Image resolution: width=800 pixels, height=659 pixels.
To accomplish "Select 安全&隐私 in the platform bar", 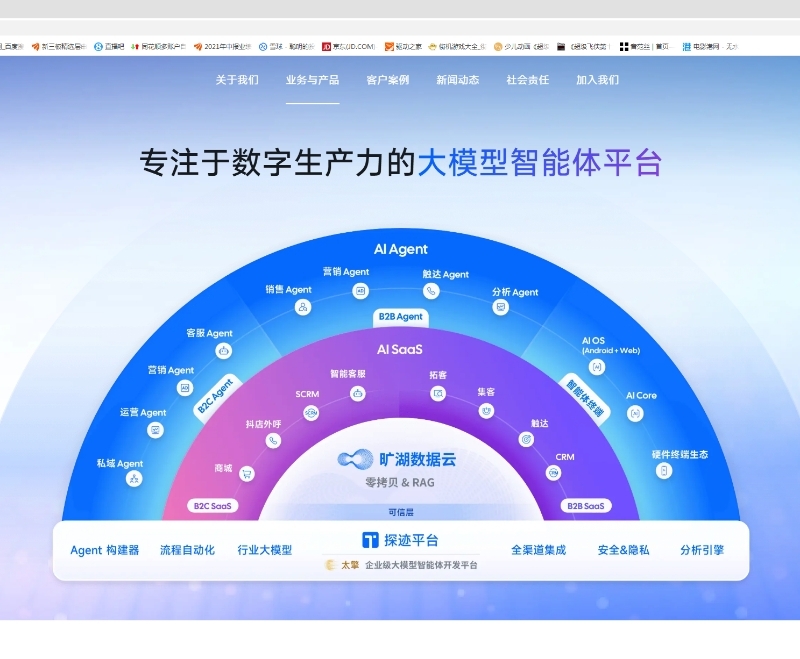I will tap(623, 550).
